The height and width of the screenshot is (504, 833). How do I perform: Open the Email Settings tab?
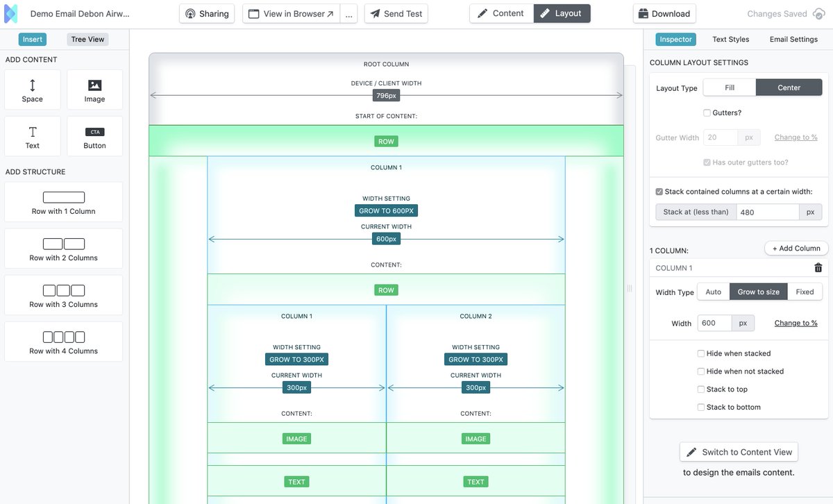pyautogui.click(x=793, y=40)
